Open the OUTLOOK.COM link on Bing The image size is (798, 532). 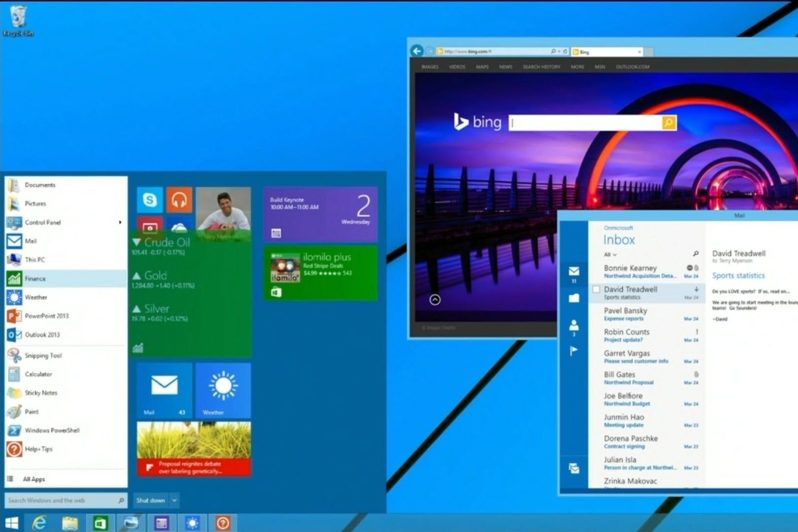click(632, 66)
